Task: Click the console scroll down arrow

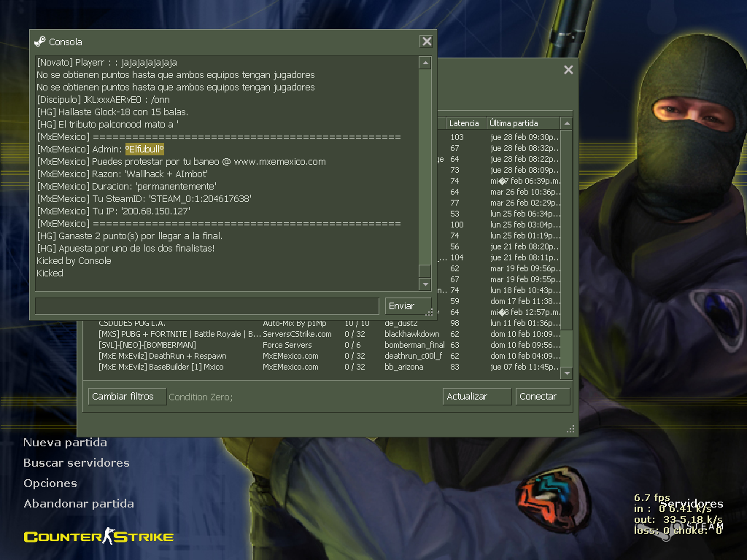Action: pyautogui.click(x=425, y=284)
